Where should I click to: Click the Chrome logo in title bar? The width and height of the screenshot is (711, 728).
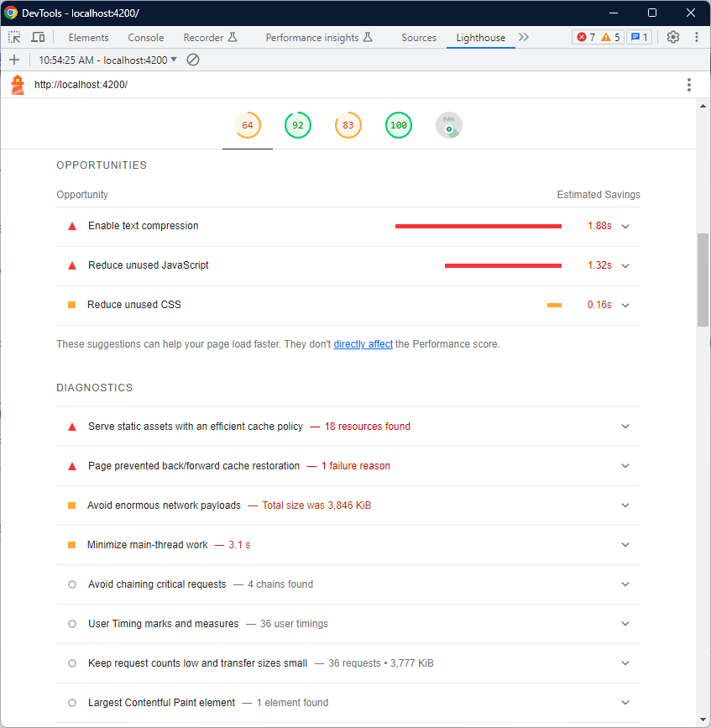11,13
